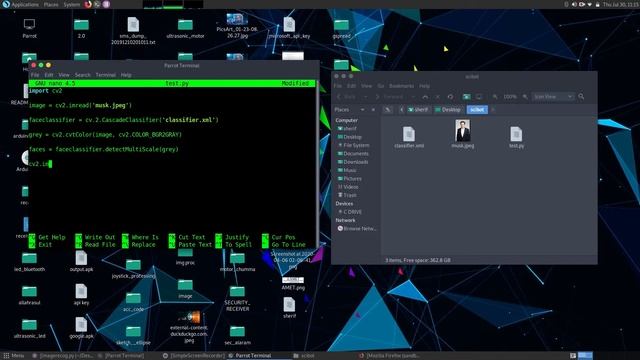This screenshot has height=360, width=640.
Task: Launch Firefox from top panel icon
Action: tap(88, 4)
